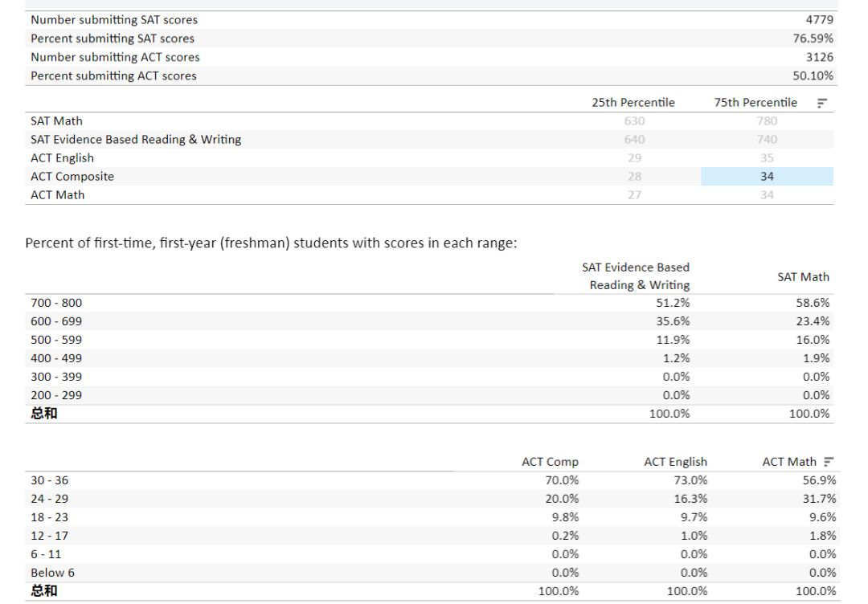
Task: Select the highlighted ACT Composite 75th percentile cell
Action: point(767,177)
